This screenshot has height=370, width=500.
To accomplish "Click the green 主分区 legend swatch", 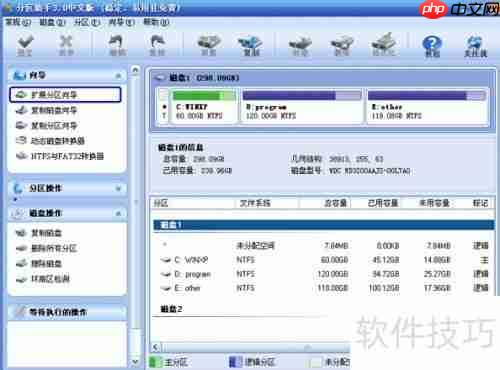I will tap(154, 362).
